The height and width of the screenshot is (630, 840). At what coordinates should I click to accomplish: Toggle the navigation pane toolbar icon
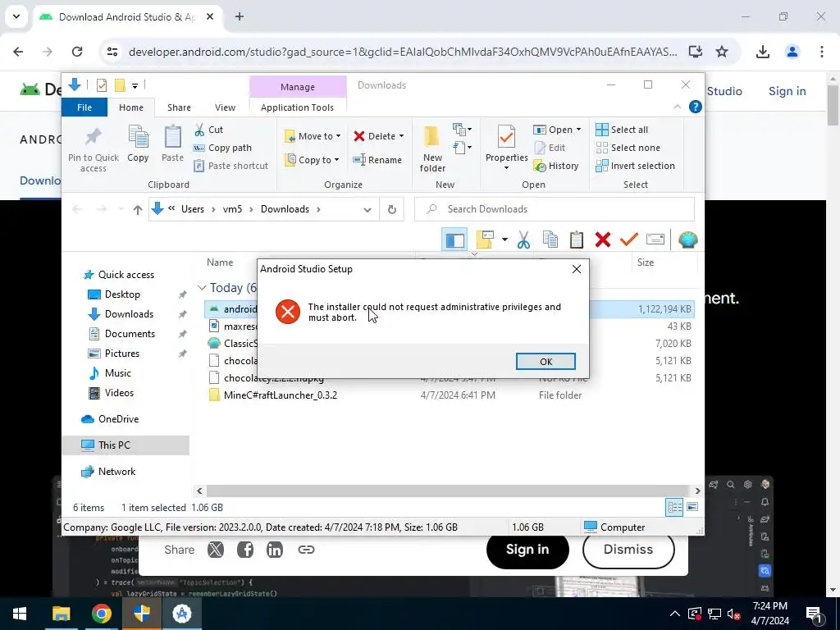pos(454,240)
